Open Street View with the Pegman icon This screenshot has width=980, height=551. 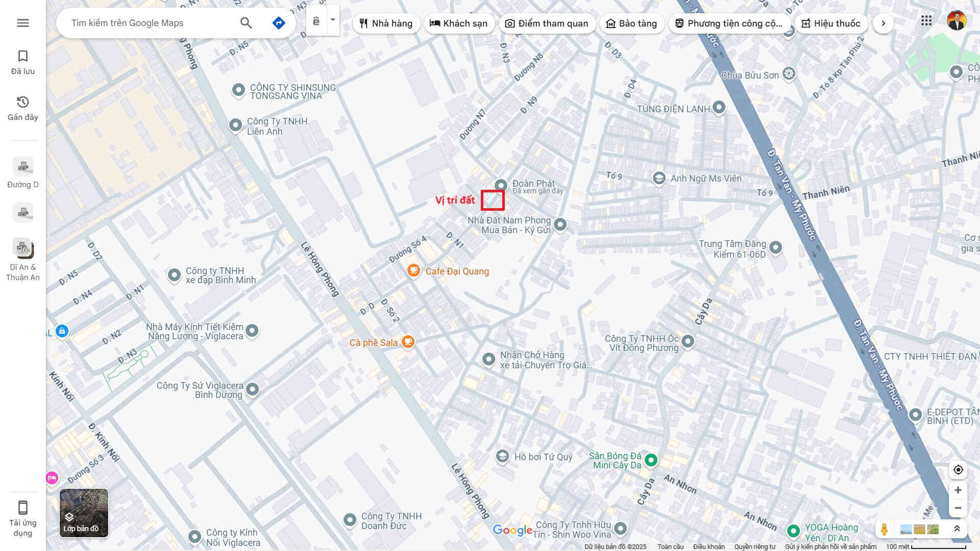tap(884, 530)
